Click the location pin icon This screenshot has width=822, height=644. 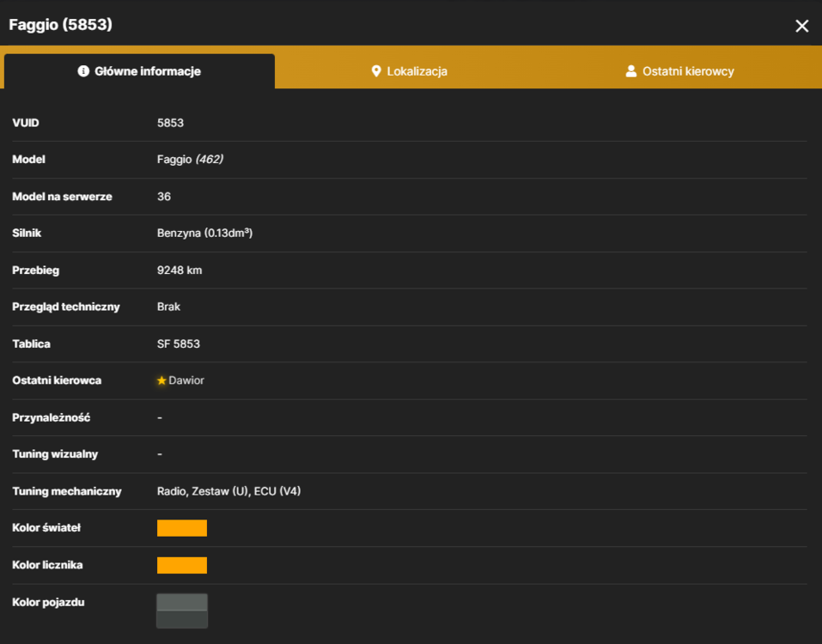(x=376, y=71)
